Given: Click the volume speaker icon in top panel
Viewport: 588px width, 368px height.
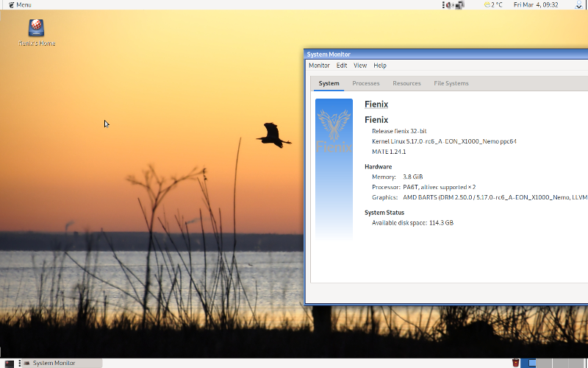Looking at the screenshot, I should (x=448, y=5).
